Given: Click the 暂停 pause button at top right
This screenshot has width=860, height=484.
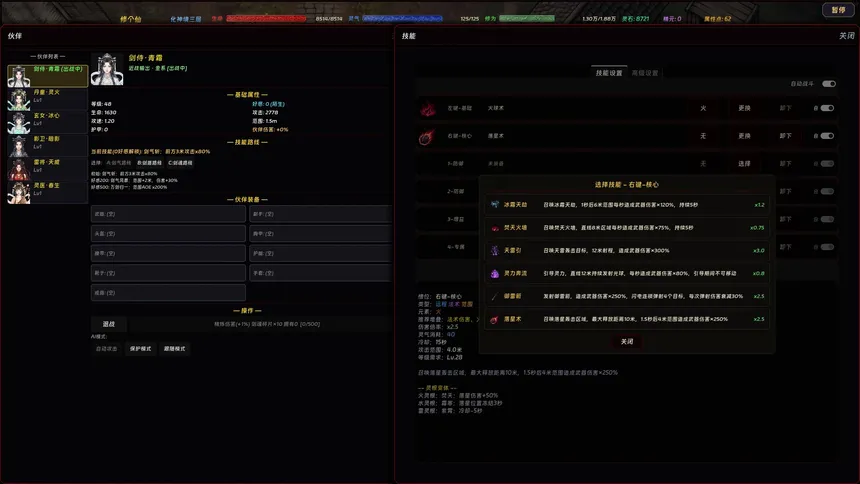Looking at the screenshot, I should (x=838, y=10).
